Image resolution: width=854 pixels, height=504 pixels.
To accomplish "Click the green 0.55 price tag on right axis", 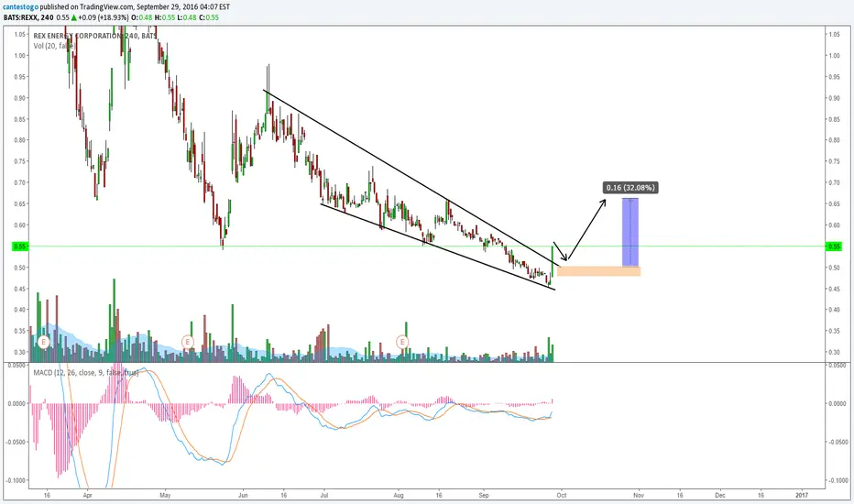I will (x=834, y=247).
